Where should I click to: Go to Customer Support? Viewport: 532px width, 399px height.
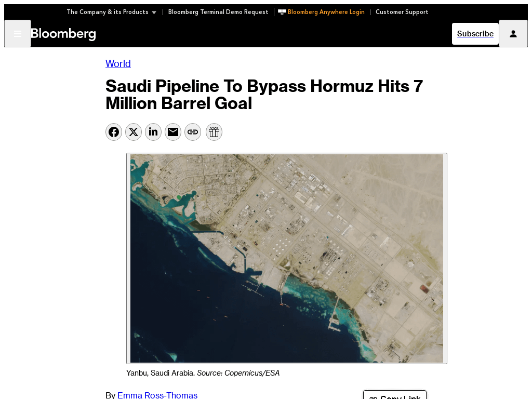pos(402,12)
